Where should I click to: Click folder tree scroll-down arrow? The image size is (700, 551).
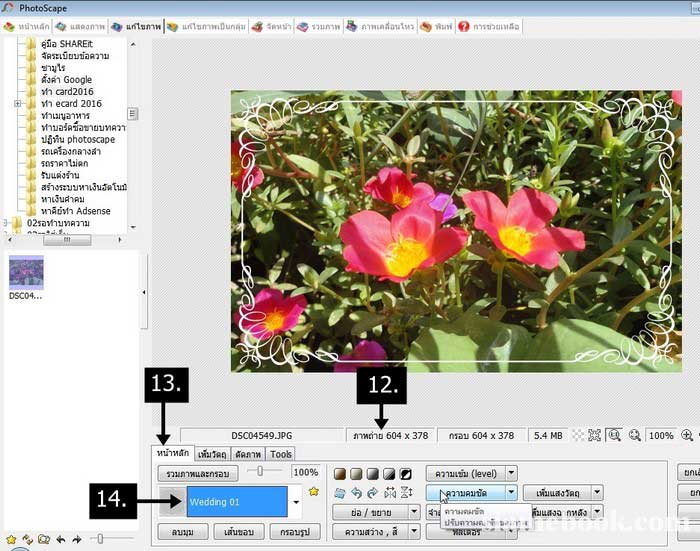pyautogui.click(x=133, y=227)
